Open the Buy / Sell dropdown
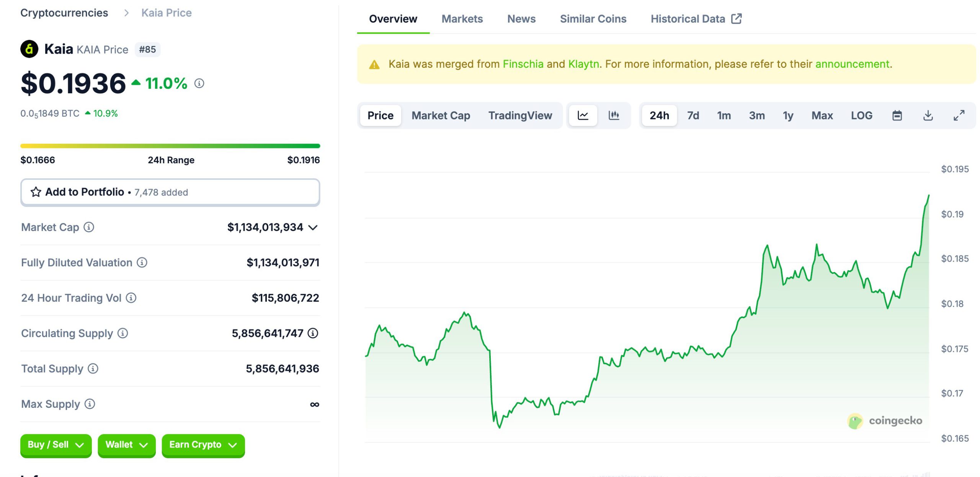The width and height of the screenshot is (980, 477). [56, 445]
